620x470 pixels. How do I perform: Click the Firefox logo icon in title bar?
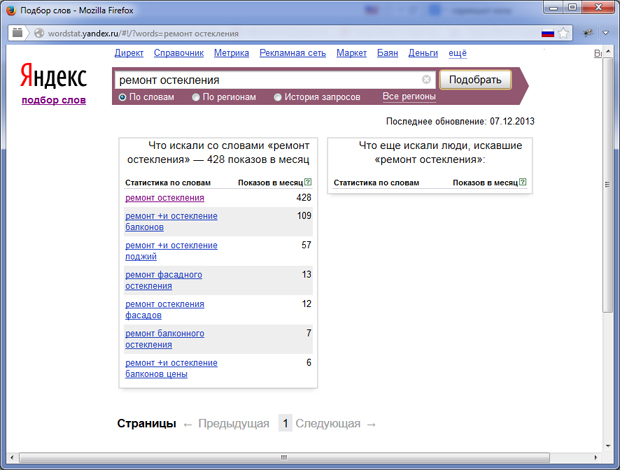pyautogui.click(x=11, y=10)
